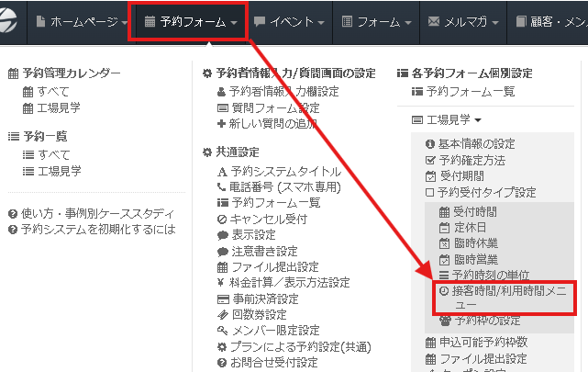Open the イベント menu
The image size is (588, 372).
[289, 22]
